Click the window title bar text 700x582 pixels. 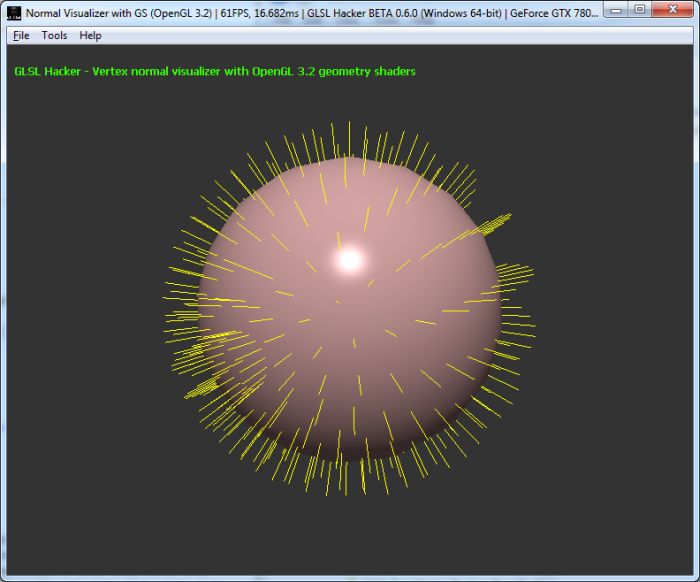click(300, 13)
